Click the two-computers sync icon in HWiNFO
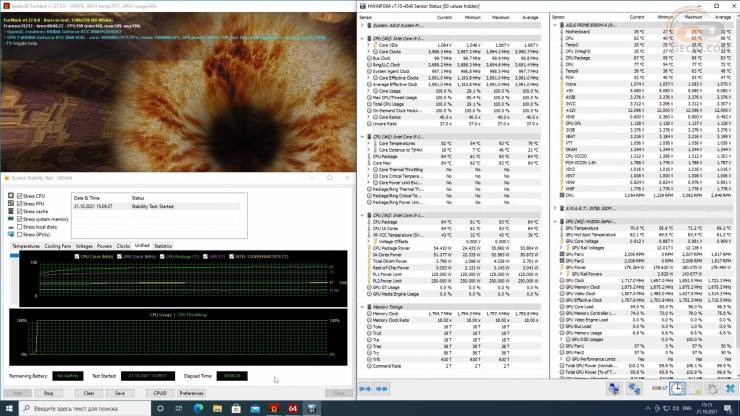The height and width of the screenshot is (416, 740). point(634,389)
